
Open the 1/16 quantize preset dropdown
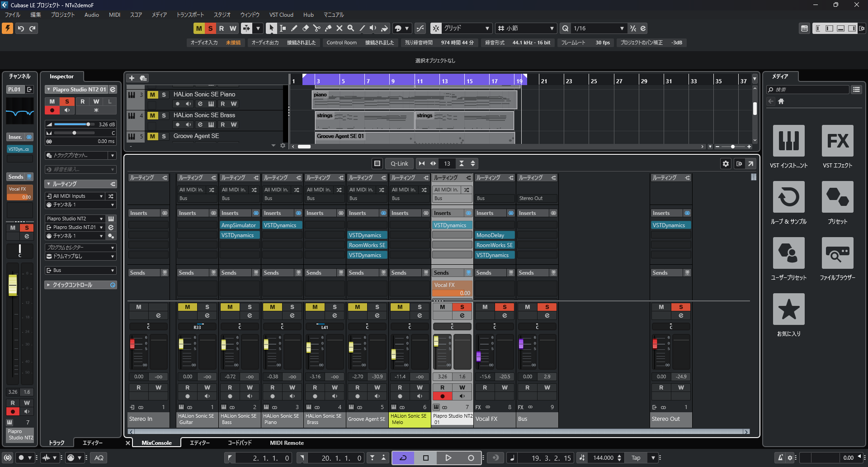pyautogui.click(x=599, y=29)
